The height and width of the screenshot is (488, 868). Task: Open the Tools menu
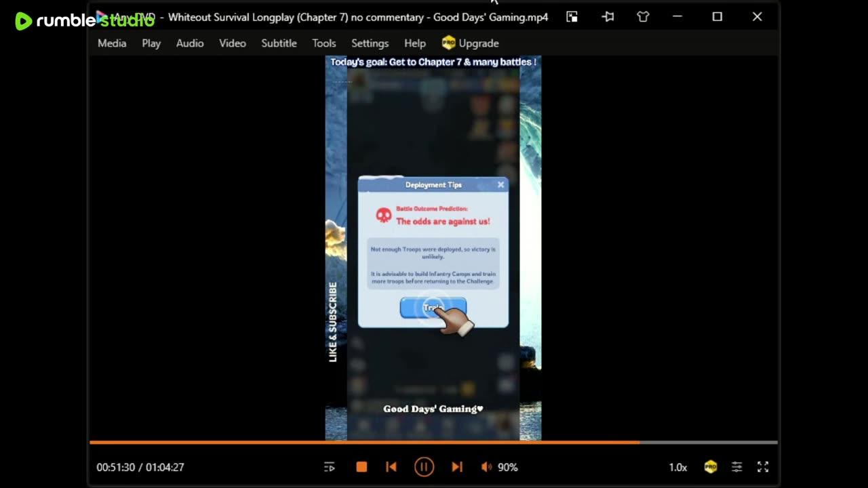click(x=323, y=43)
